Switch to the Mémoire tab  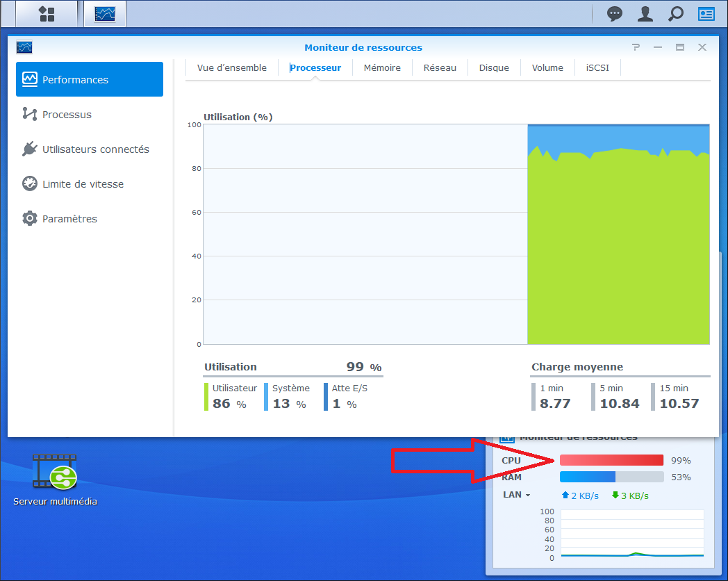click(382, 67)
